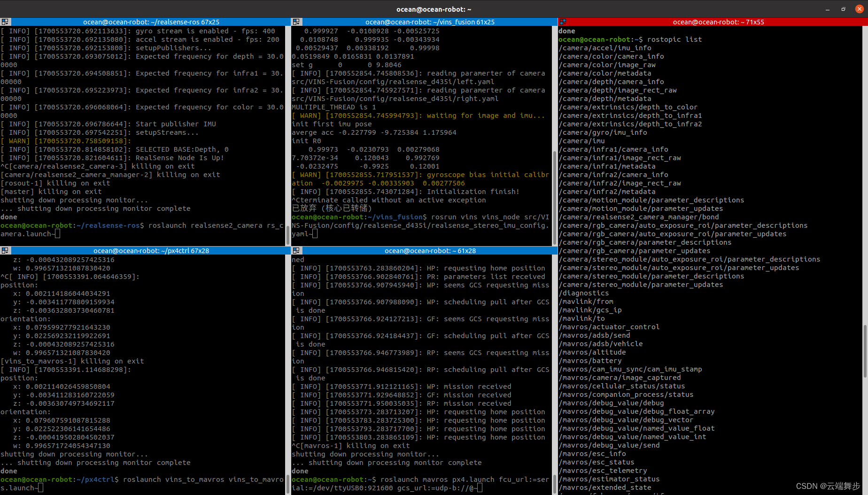This screenshot has height=495, width=868.
Task: Click the scrollbar thumb of the rostopic list pane
Action: 865,351
